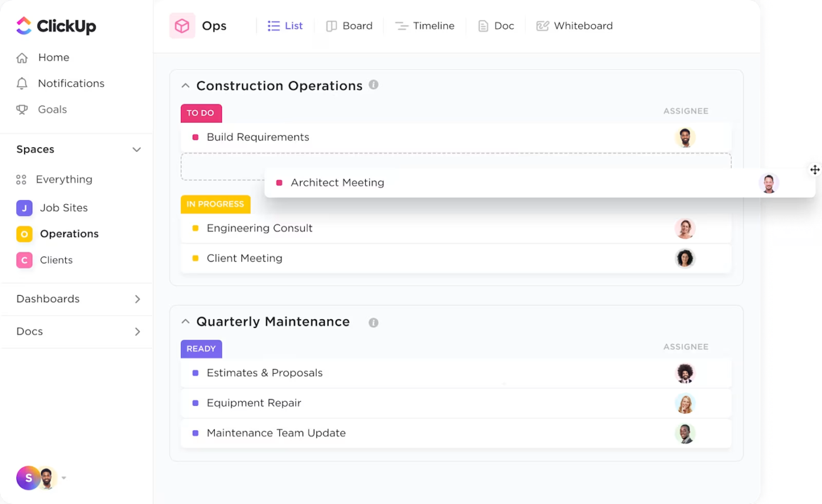This screenshot has height=504, width=822.
Task: Switch to the Timeline view tab
Action: point(425,26)
